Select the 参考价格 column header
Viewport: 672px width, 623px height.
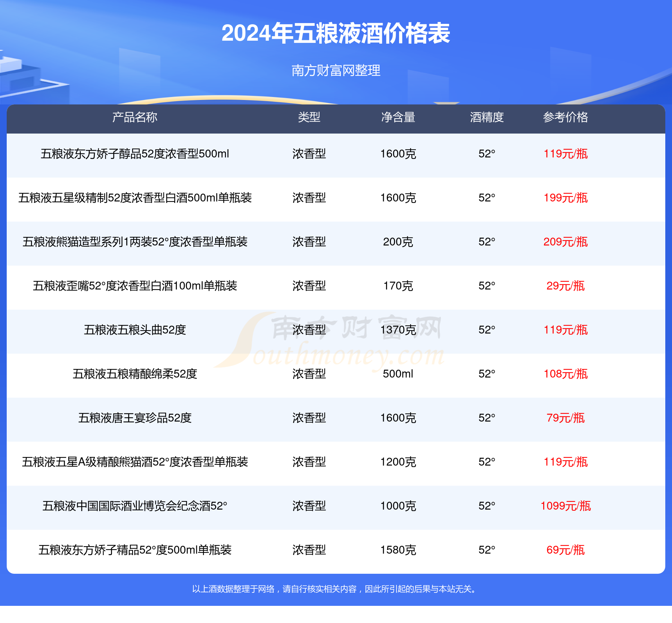pyautogui.click(x=566, y=117)
